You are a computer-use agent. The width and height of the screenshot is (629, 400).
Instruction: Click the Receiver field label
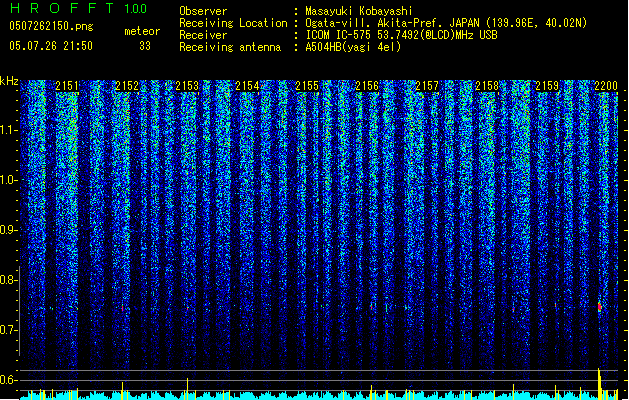click(203, 35)
